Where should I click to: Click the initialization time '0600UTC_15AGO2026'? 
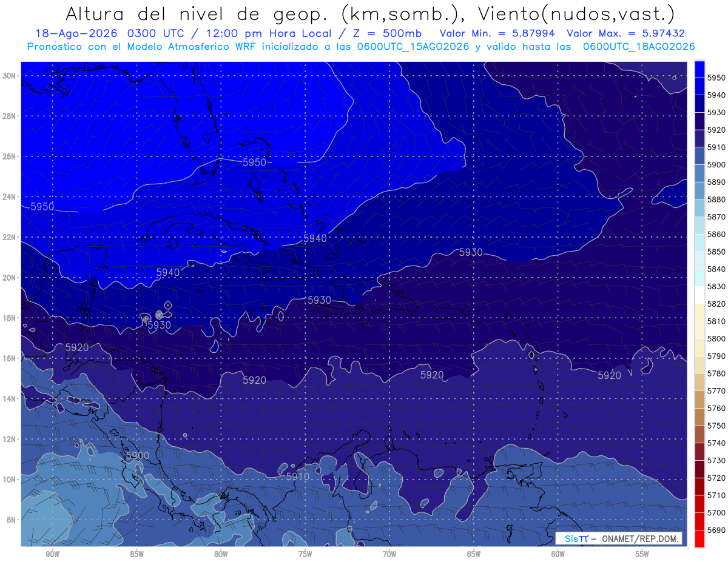point(412,47)
